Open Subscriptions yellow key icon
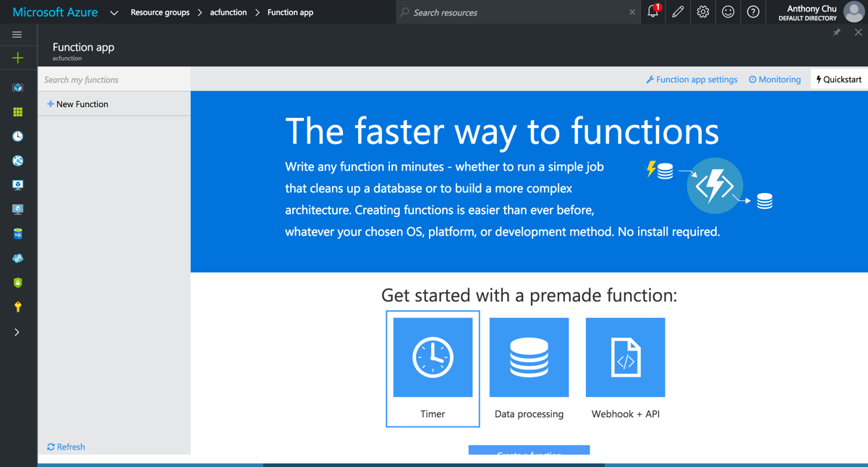 click(x=17, y=307)
